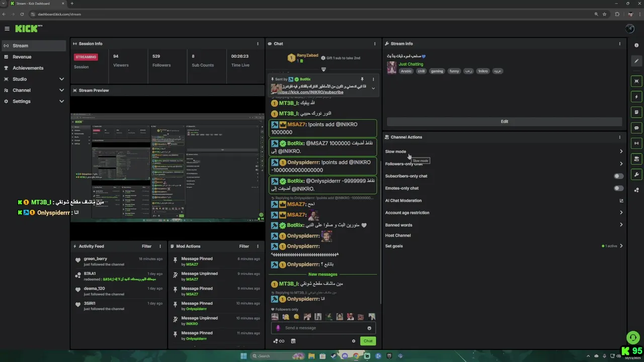
Task: Select 'green_berry' in Activity Feed
Action: [x=96, y=259]
